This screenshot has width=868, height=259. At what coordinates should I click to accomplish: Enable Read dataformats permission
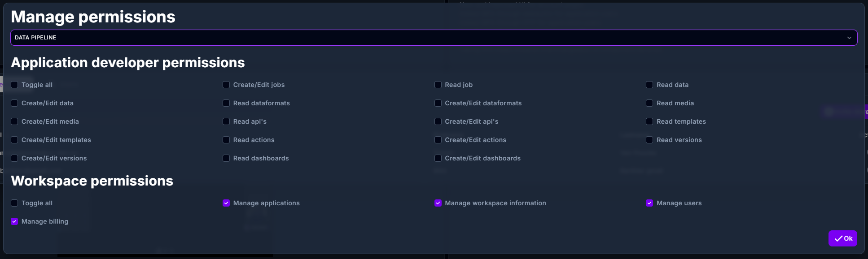[226, 103]
